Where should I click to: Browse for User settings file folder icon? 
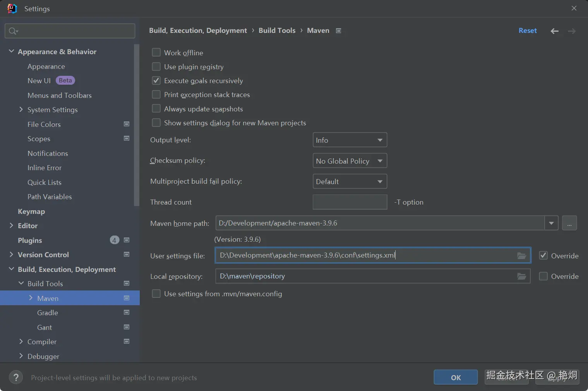(521, 256)
